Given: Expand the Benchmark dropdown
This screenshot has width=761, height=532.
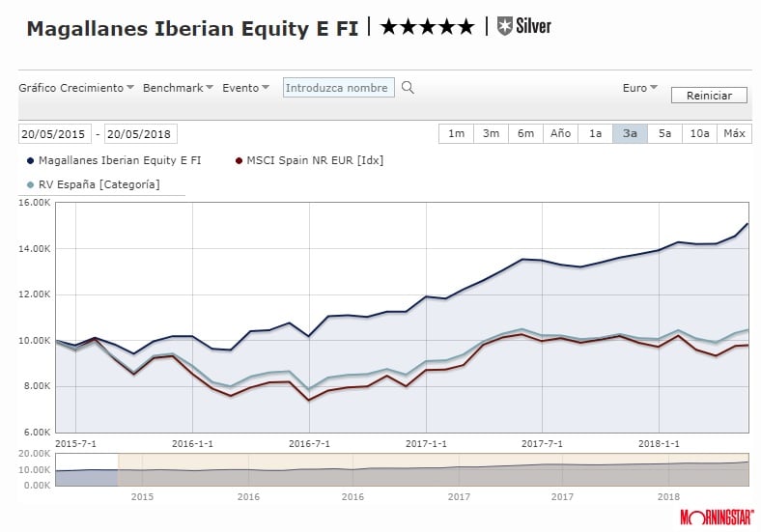Looking at the screenshot, I should pyautogui.click(x=179, y=88).
